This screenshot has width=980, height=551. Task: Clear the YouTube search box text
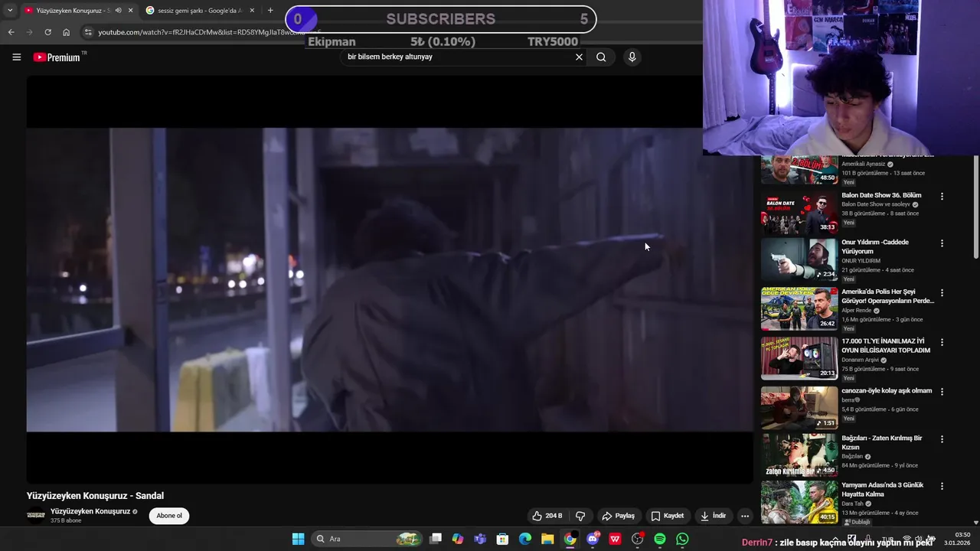tap(579, 57)
